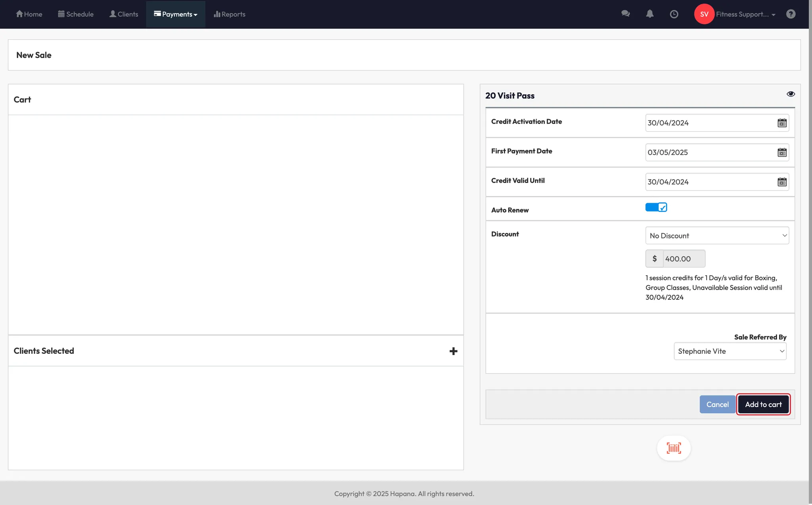Add a client with plus icon
The height and width of the screenshot is (505, 812).
pyautogui.click(x=453, y=351)
